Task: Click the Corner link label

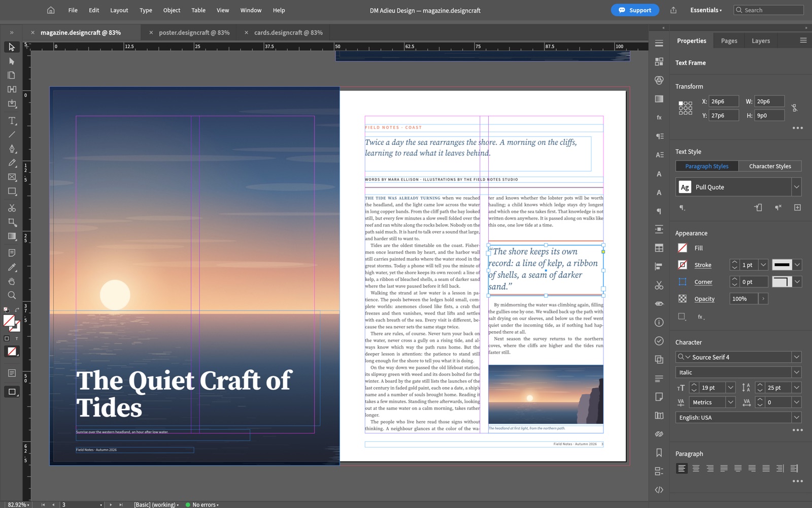Action: [x=703, y=282]
